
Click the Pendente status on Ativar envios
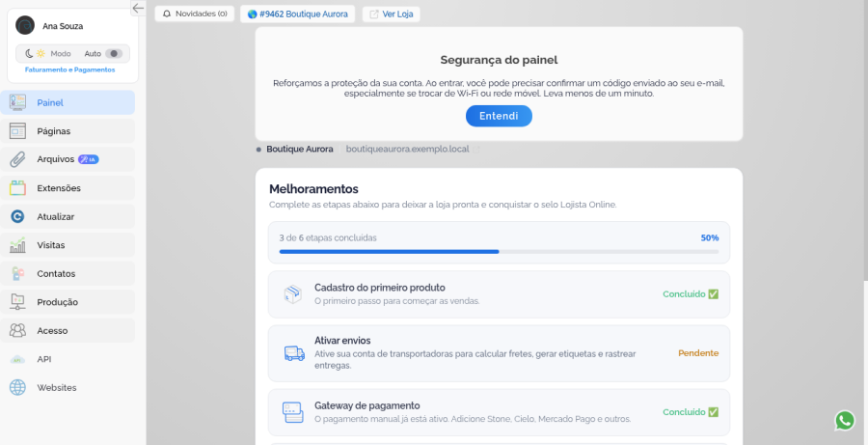(x=698, y=353)
